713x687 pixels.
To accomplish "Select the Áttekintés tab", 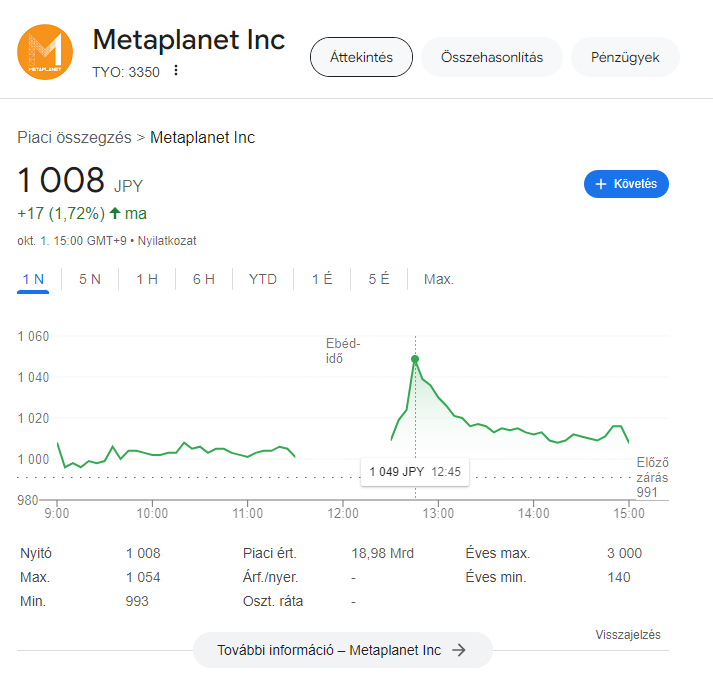I will click(362, 57).
